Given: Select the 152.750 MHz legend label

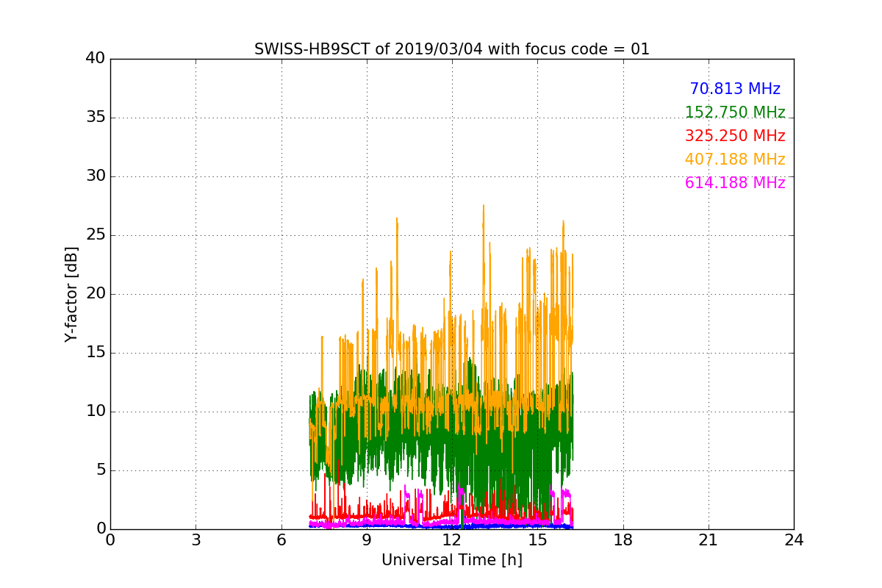Looking at the screenshot, I should 735,112.
